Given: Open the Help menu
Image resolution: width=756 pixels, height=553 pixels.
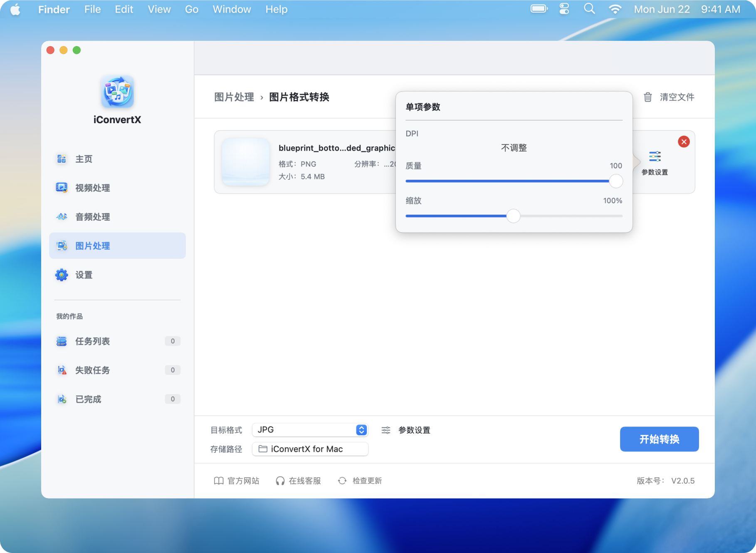Looking at the screenshot, I should (277, 9).
